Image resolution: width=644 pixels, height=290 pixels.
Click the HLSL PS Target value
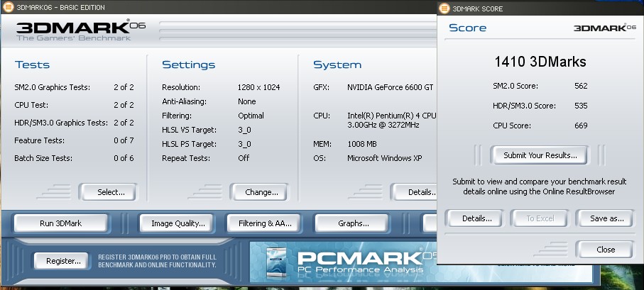coord(244,145)
